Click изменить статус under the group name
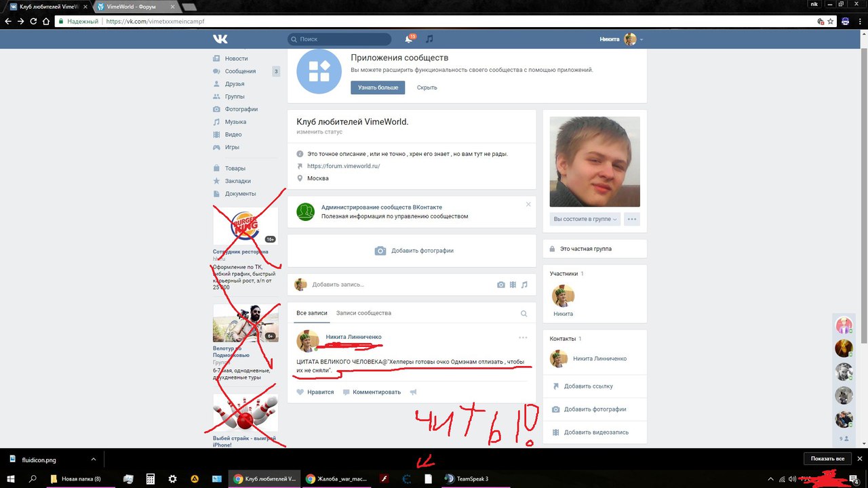This screenshot has height=488, width=868. 319,131
